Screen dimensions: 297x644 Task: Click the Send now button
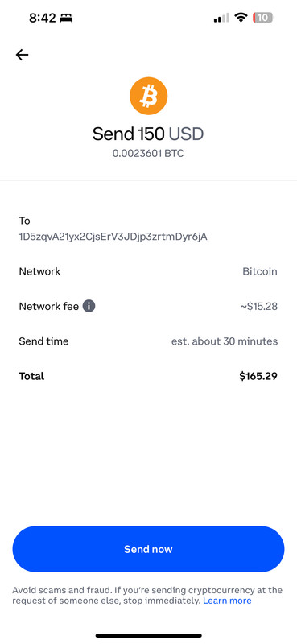(148, 549)
